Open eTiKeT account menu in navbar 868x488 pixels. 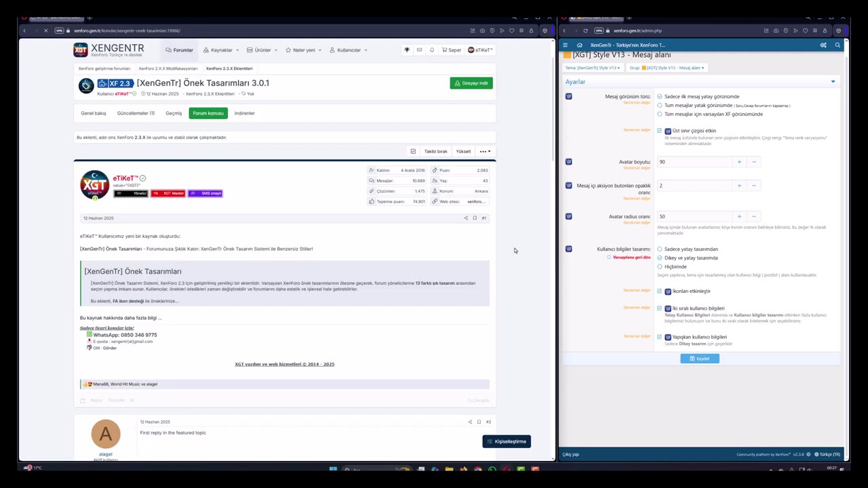pyautogui.click(x=480, y=49)
